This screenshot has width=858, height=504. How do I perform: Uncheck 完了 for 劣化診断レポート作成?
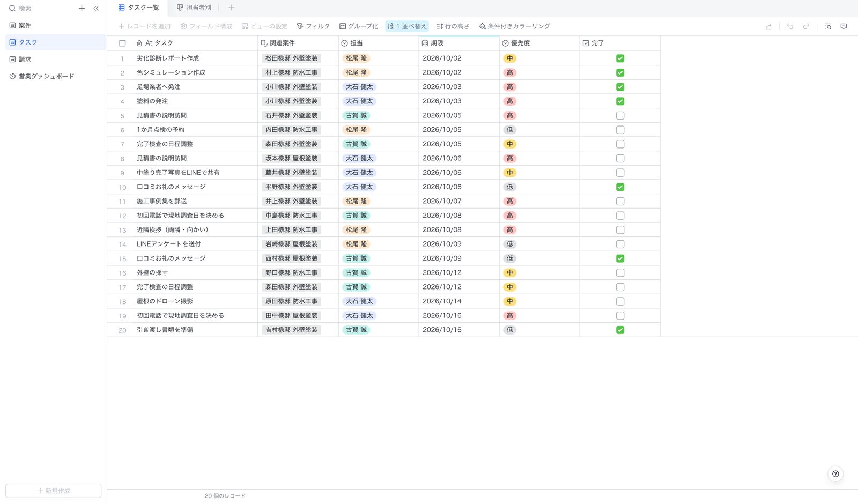[620, 58]
